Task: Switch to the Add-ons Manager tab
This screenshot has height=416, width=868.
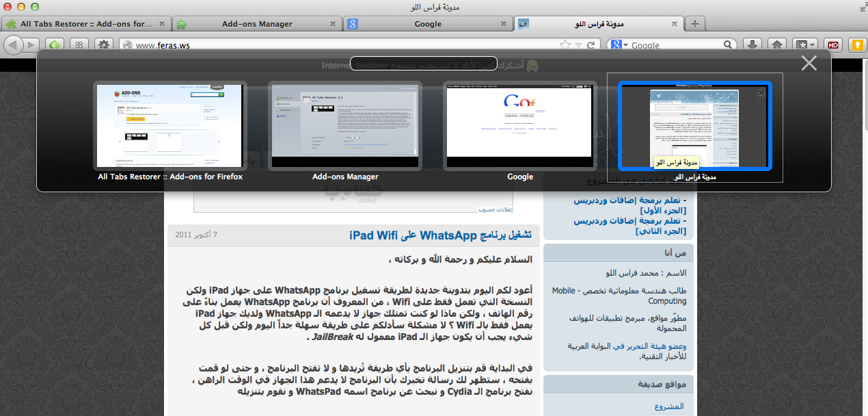Action: coord(257,24)
